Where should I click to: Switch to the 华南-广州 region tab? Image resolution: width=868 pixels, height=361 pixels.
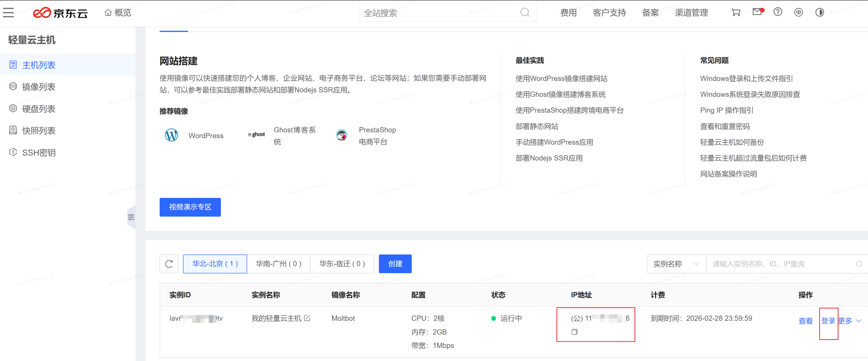pyautogui.click(x=279, y=264)
